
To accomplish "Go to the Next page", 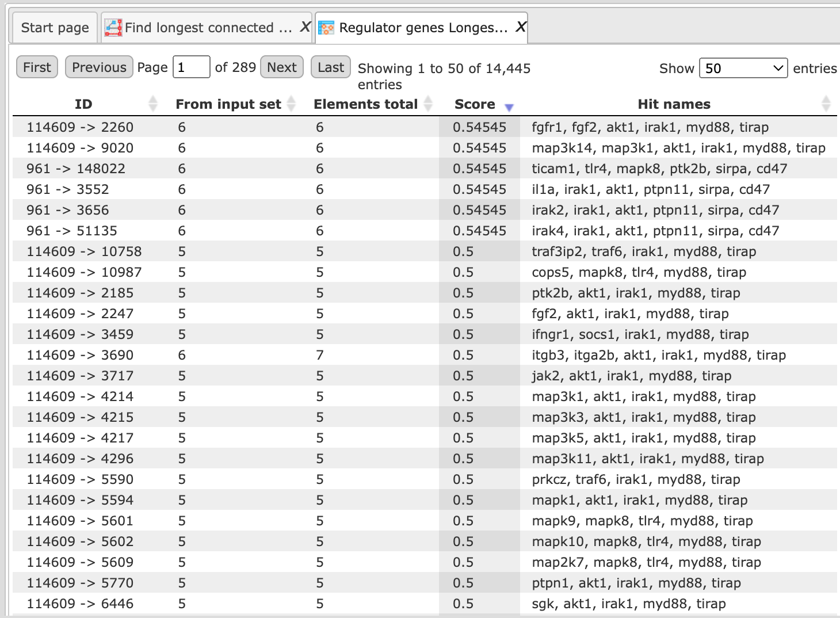I will tap(282, 67).
